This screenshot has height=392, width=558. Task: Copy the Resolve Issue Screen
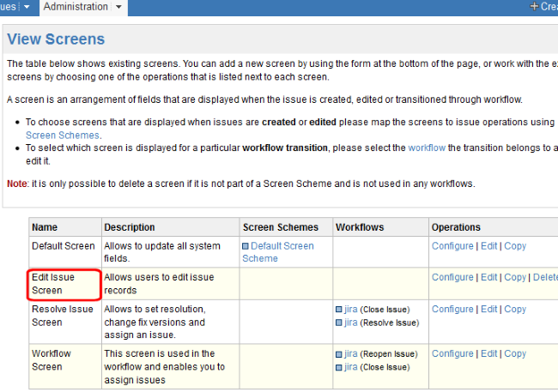tap(515, 309)
